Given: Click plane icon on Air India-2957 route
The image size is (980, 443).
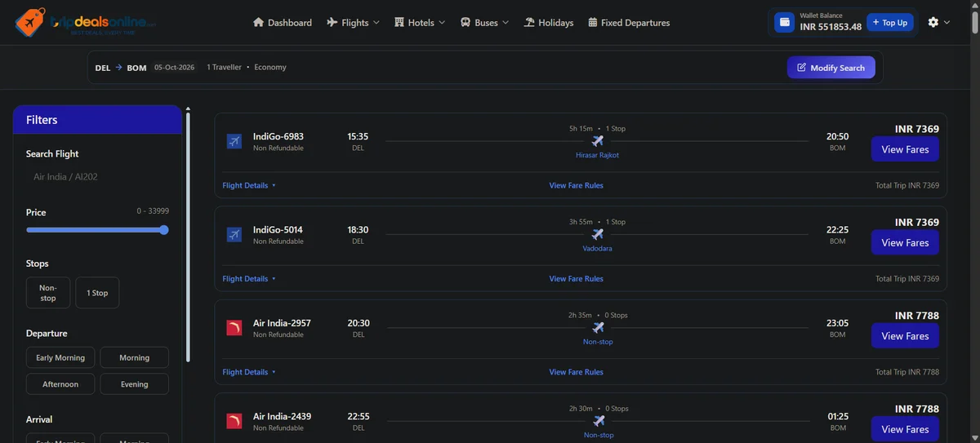Looking at the screenshot, I should 598,328.
